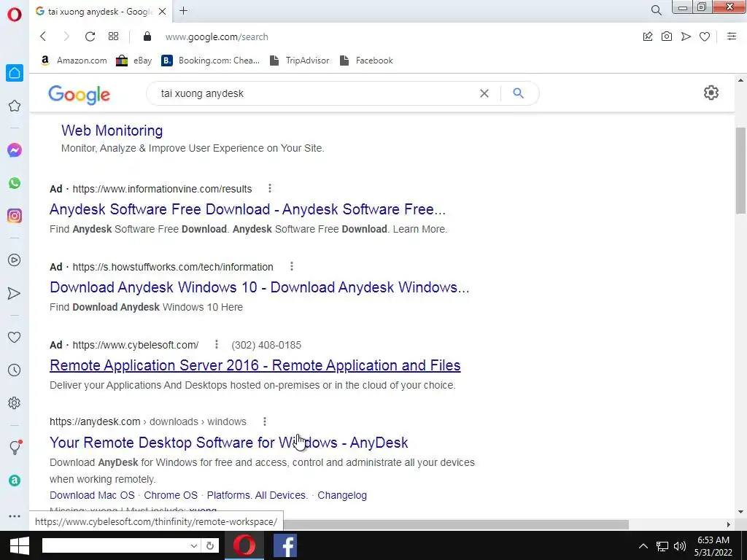Close the 'tai xuong anydesk' tab
The image size is (747, 560).
[163, 12]
